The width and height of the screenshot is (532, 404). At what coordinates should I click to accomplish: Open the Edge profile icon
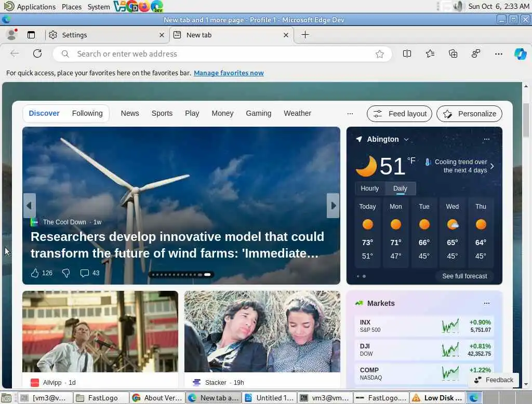(x=12, y=35)
